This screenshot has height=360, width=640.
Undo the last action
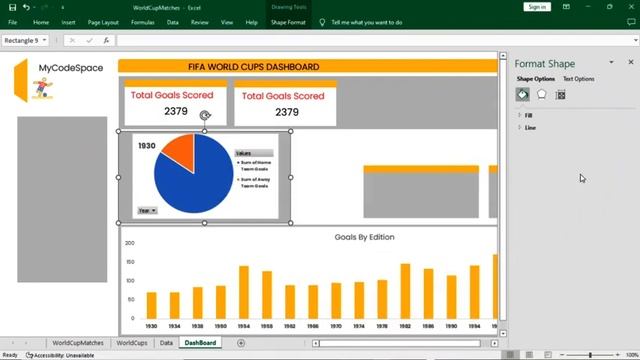pos(26,7)
